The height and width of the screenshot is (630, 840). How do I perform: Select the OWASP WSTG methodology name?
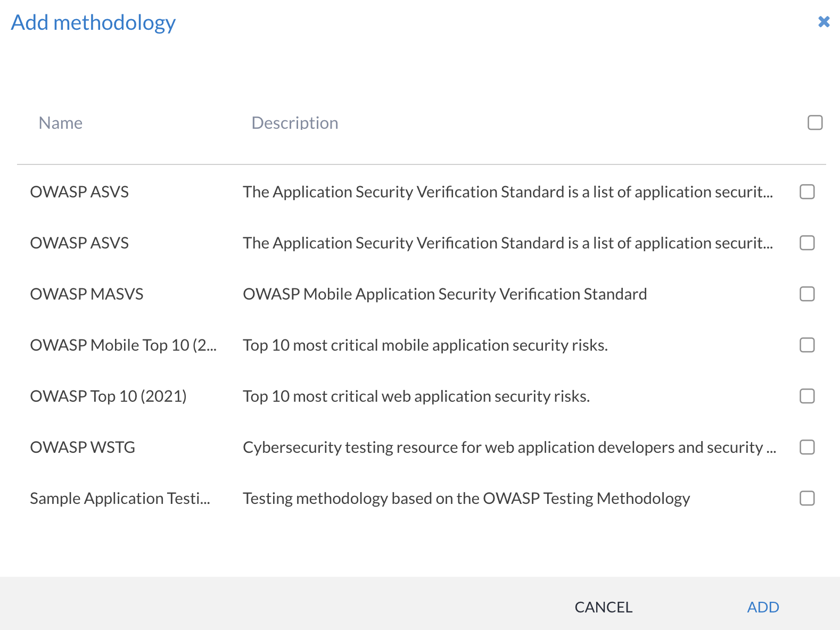pos(83,447)
